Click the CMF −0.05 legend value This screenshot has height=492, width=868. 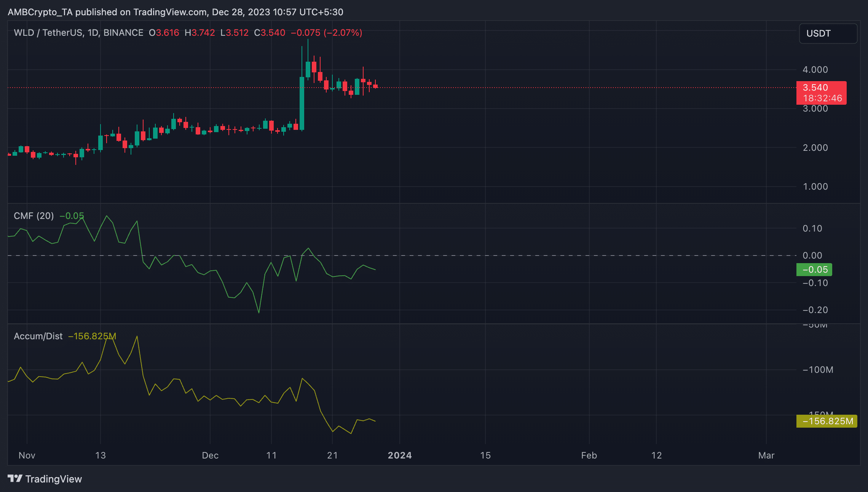coord(72,216)
